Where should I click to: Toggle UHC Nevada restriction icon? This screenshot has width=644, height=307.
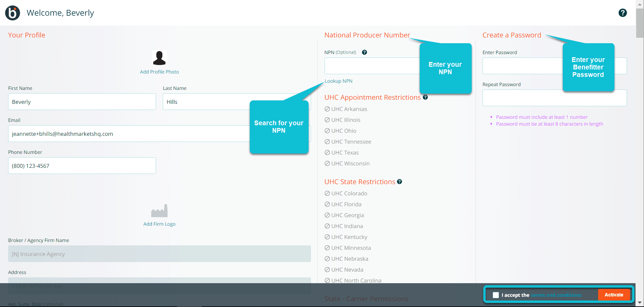[x=327, y=270]
